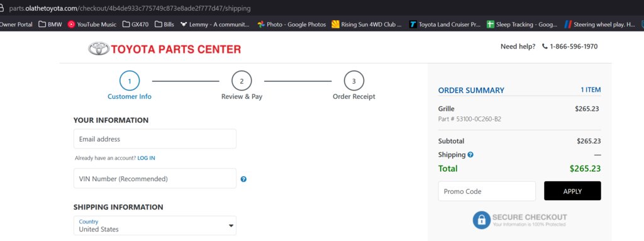Open the Owner Portal bookmark
Image resolution: width=644 pixels, height=241 pixels.
[16, 25]
